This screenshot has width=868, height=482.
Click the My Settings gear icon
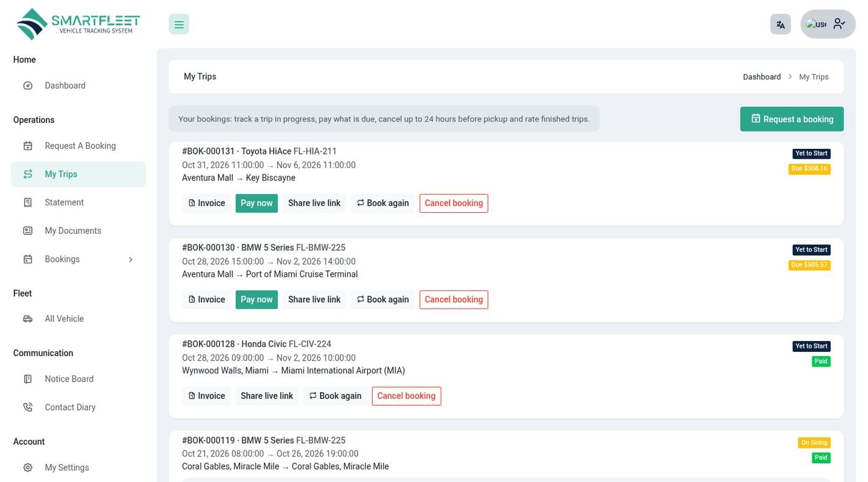coord(28,468)
